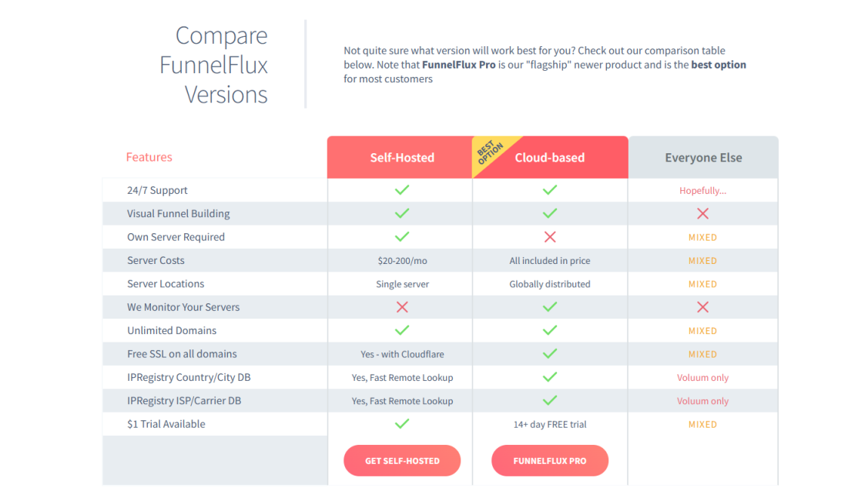Click Self-Hosted Unlimited Domains checkmark
This screenshot has width=868, height=491.
pos(401,330)
